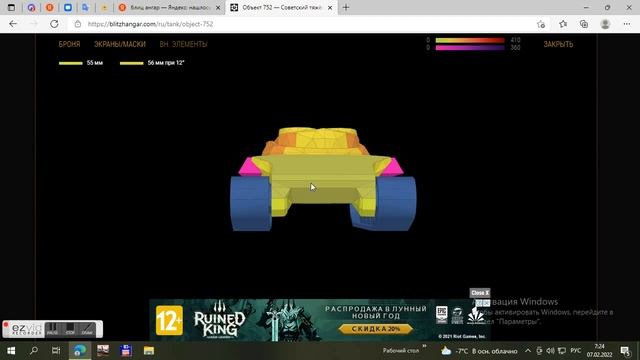Image resolution: width=640 pixels, height=360 pixels.
Task: Go back in browser history
Action: pyautogui.click(x=13, y=24)
